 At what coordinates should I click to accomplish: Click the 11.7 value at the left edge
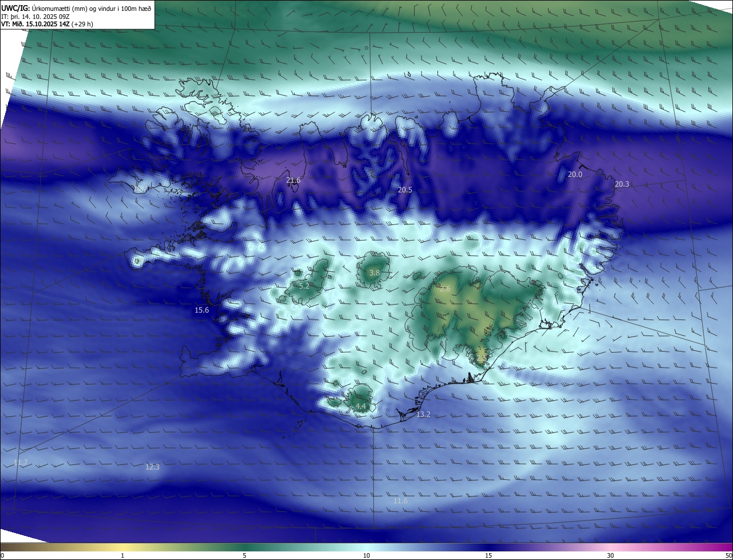20,462
